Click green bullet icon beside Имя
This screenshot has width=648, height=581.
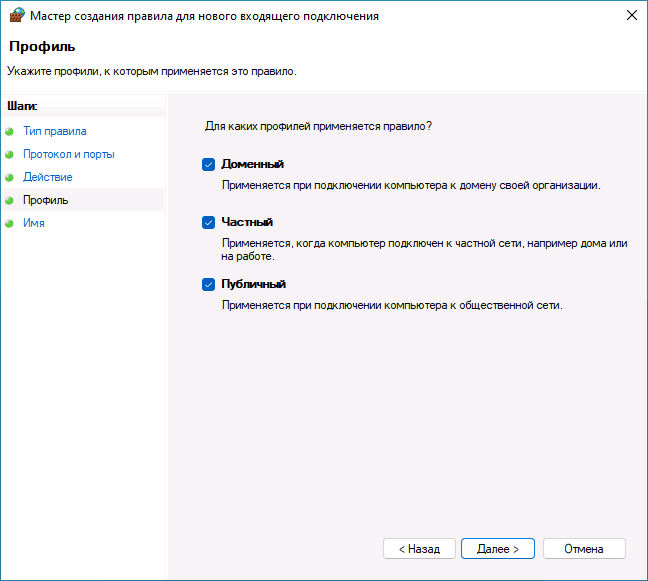point(10,223)
